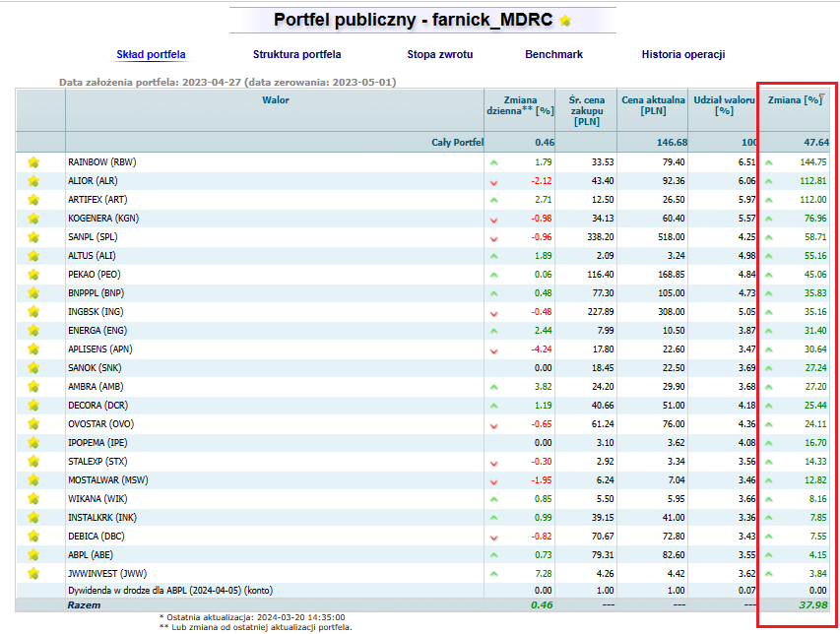This screenshot has width=840, height=634.
Task: Sort by Cena aktualna column header
Action: click(x=653, y=105)
